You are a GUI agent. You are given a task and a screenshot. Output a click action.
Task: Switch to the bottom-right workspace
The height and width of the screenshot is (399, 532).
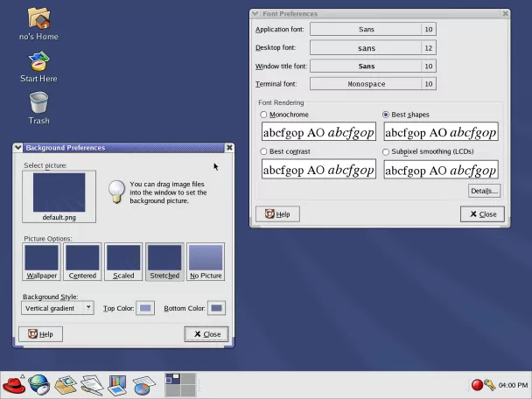[x=188, y=390]
